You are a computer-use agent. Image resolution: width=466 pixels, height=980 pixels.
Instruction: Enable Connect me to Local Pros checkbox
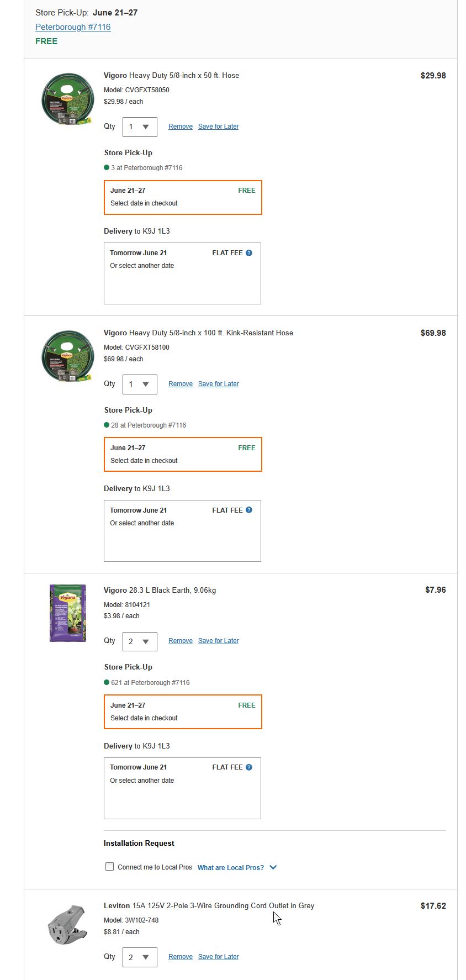click(110, 867)
